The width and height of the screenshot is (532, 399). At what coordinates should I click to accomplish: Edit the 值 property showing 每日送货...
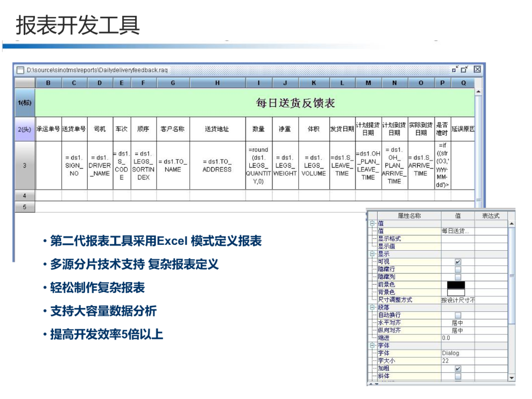tap(458, 231)
